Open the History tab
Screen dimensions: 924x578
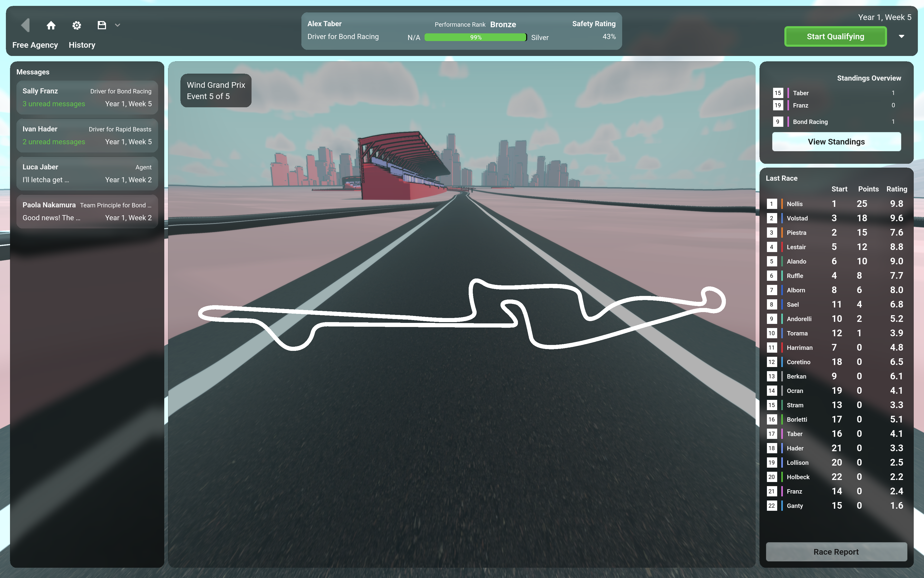click(82, 45)
